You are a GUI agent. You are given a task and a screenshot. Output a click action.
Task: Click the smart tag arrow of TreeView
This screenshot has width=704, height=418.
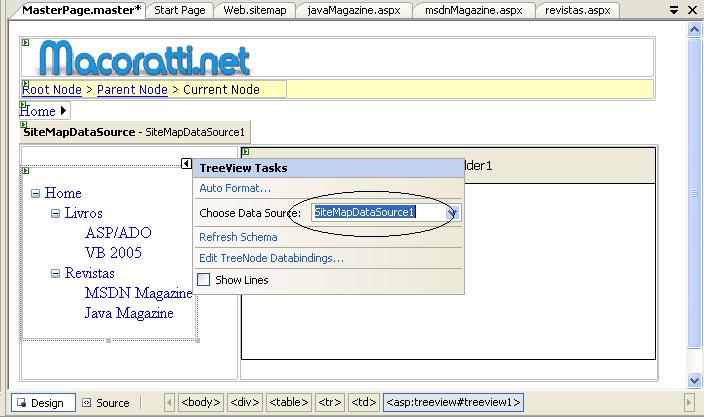(186, 163)
